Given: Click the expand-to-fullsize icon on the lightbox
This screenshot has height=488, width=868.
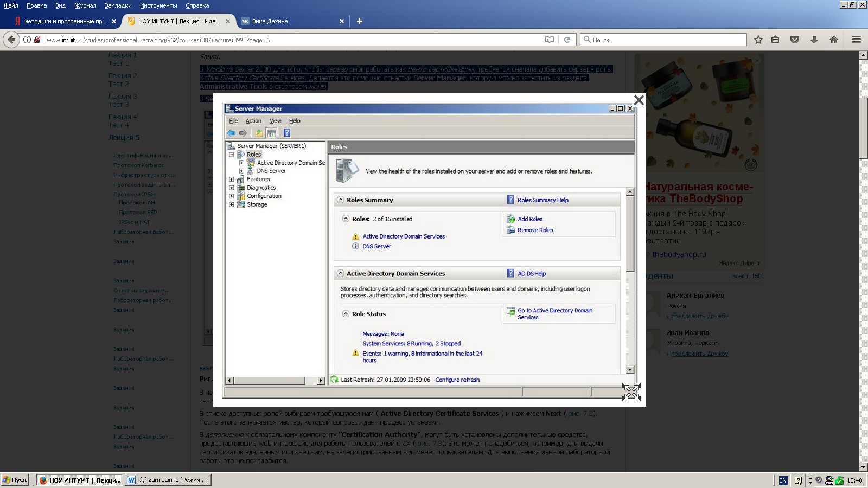Looking at the screenshot, I should click(x=631, y=392).
